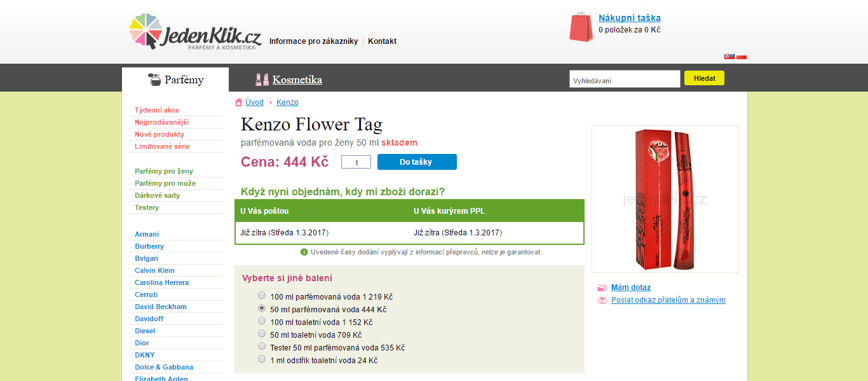Click the red shopping bag icon
The width and height of the screenshot is (868, 381).
(581, 27)
